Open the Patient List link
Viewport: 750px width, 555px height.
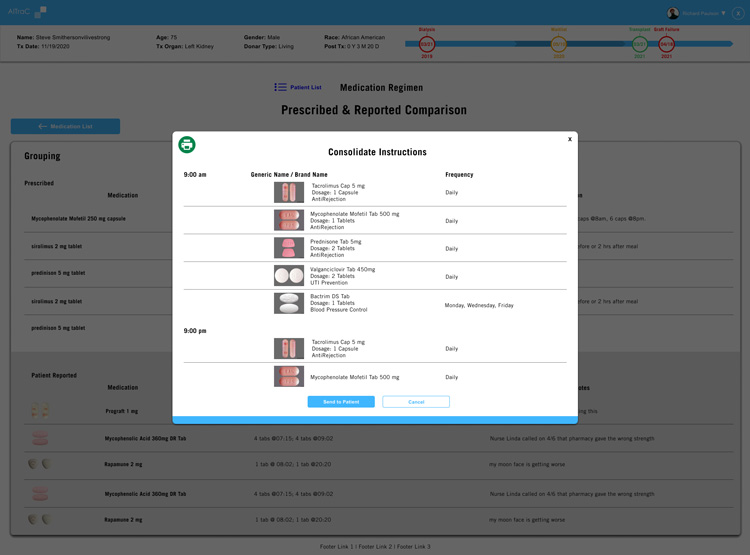coord(306,88)
